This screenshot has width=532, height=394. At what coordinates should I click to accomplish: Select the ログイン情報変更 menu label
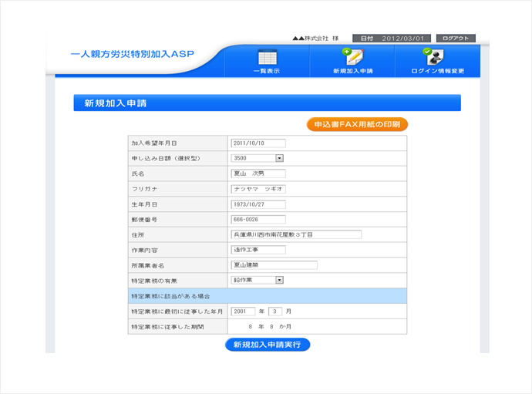pos(438,71)
